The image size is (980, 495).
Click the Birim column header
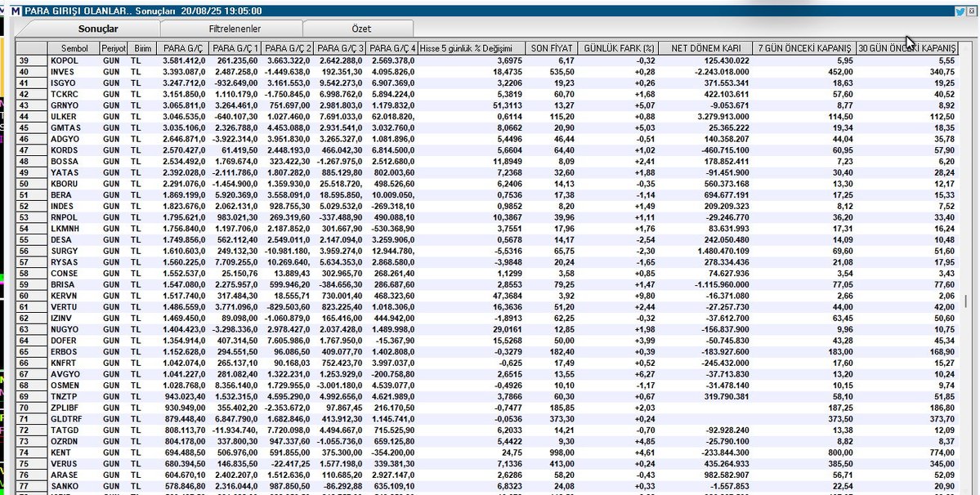click(142, 48)
